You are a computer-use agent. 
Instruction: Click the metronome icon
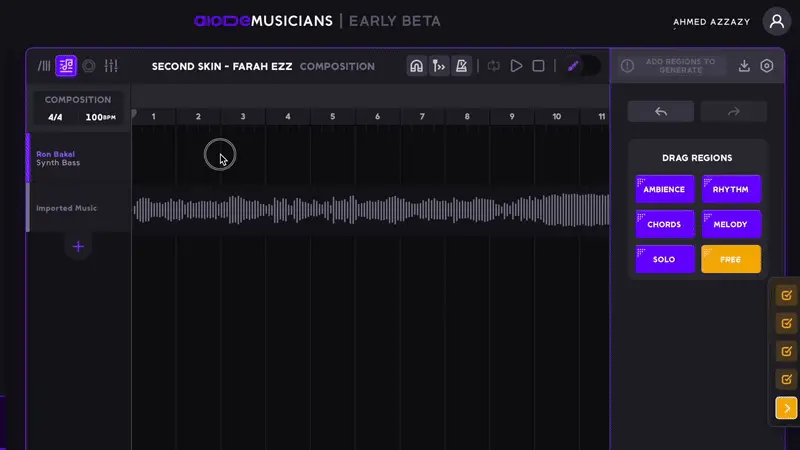point(462,66)
